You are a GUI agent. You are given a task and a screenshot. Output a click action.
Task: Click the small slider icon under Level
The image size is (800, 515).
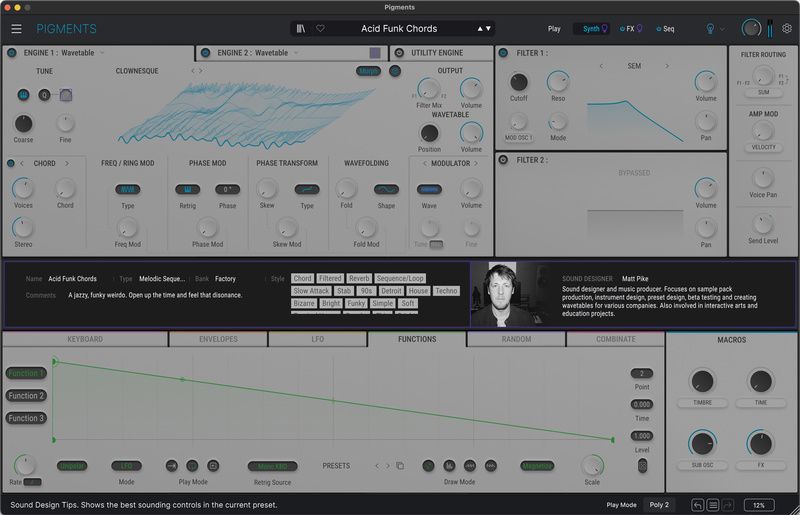(642, 465)
